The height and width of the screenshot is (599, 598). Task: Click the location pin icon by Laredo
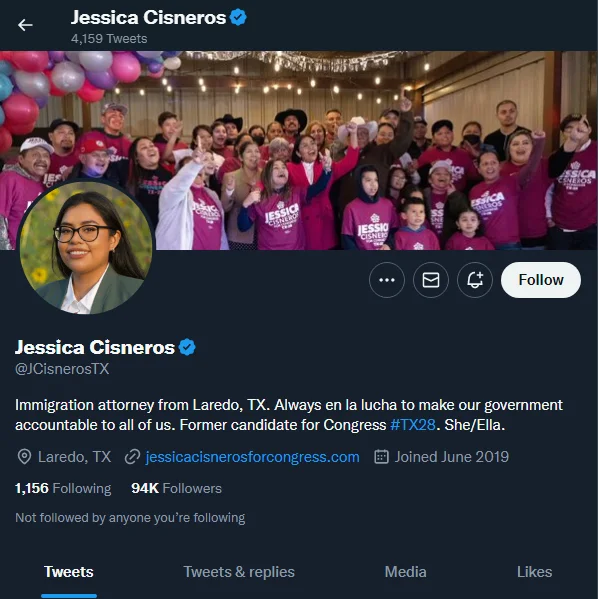pyautogui.click(x=24, y=457)
